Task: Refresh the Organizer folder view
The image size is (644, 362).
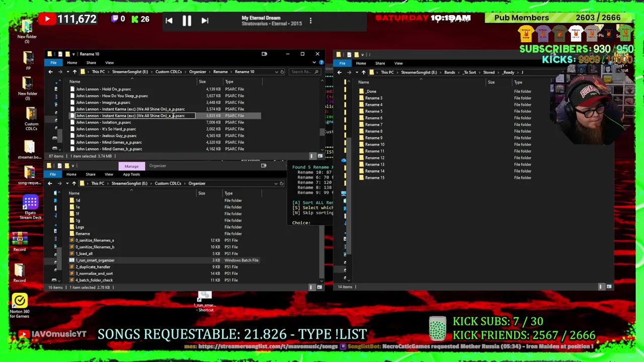Action: click(x=282, y=184)
